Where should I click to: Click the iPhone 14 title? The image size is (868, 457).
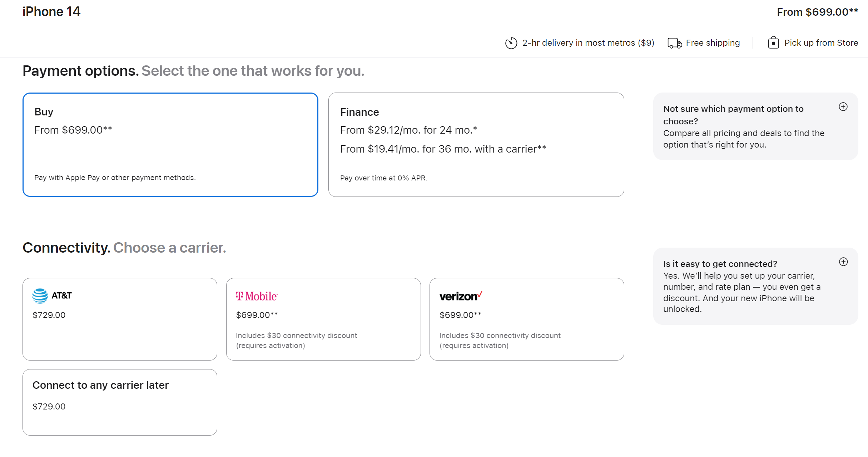coord(51,12)
